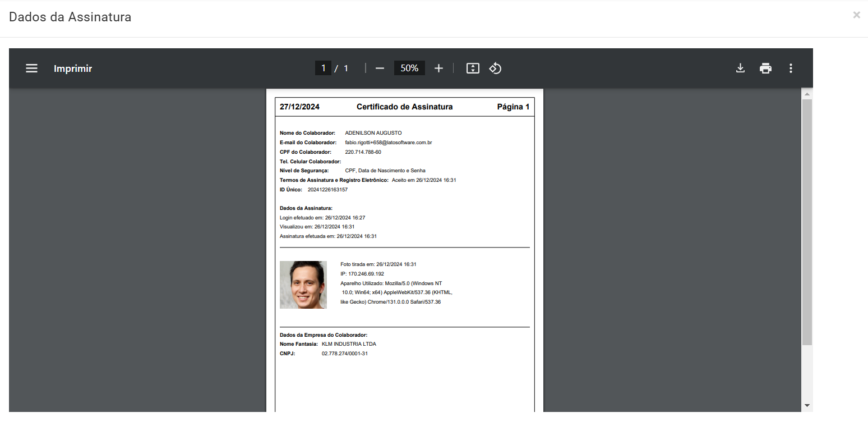Click the scrollbar down arrow

coord(807,405)
